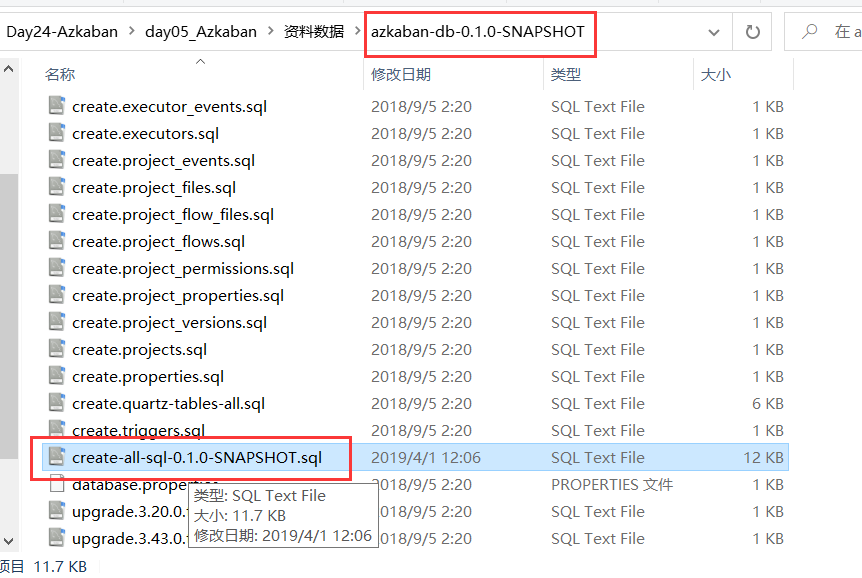The width and height of the screenshot is (862, 578).
Task: Select file name create.project_permissions.sql
Action: coord(183,268)
